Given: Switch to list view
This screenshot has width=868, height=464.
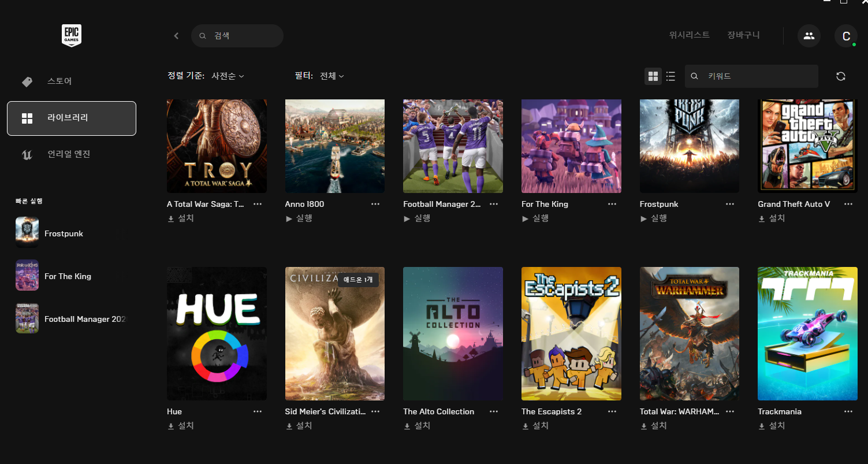Looking at the screenshot, I should coord(670,76).
